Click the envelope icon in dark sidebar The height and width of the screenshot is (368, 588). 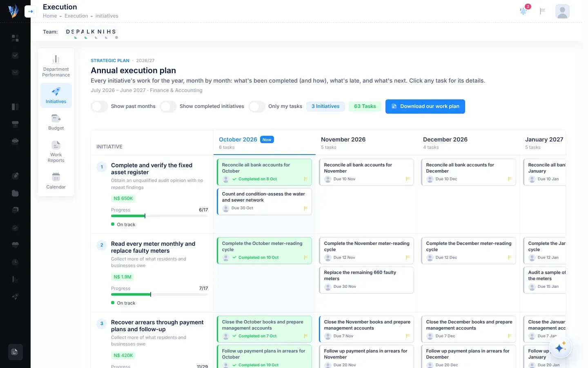tap(15, 72)
